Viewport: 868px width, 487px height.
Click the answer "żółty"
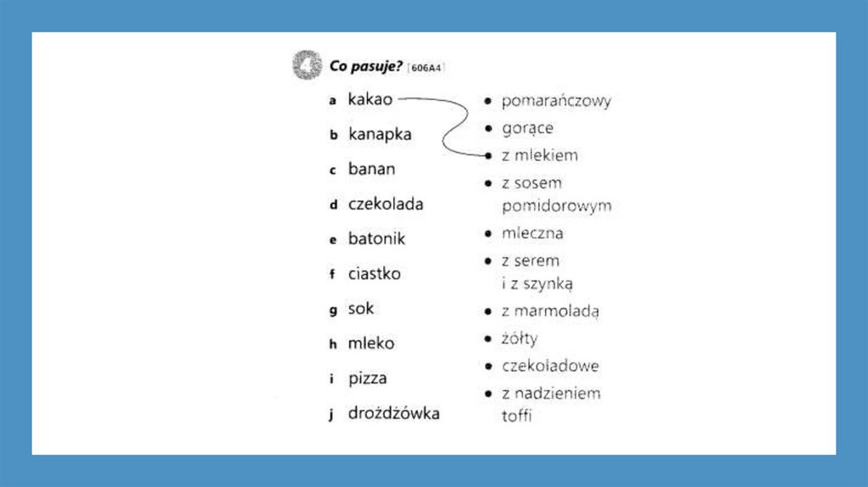coord(520,339)
